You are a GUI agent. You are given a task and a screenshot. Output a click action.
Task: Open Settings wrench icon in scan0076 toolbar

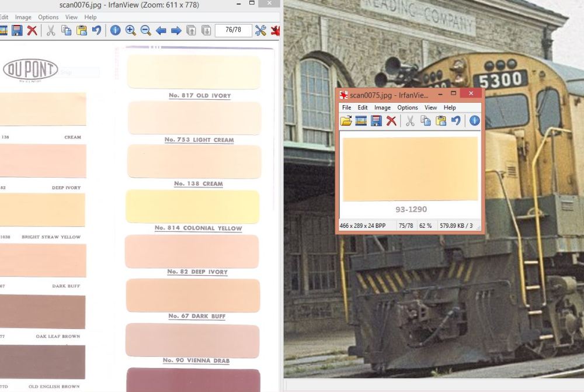tap(260, 30)
